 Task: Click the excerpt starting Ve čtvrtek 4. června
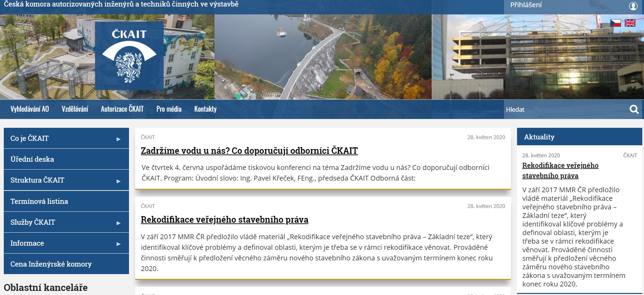[315, 173]
